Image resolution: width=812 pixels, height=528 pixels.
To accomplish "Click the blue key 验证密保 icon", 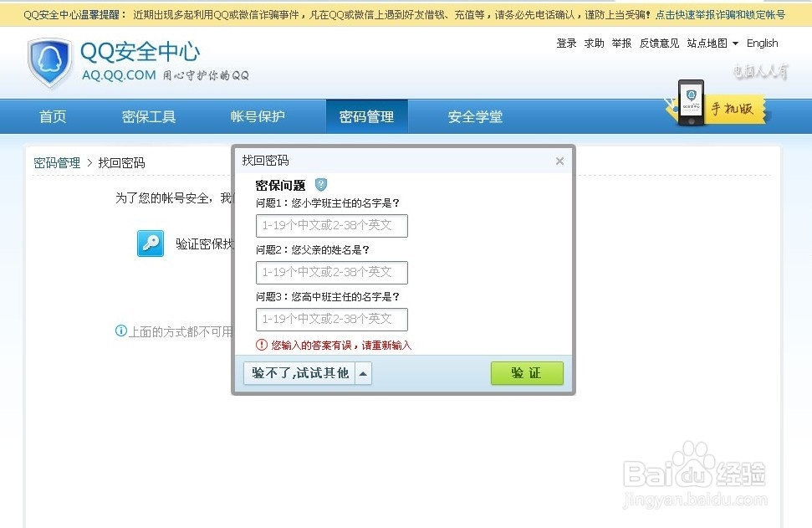I will coord(151,243).
